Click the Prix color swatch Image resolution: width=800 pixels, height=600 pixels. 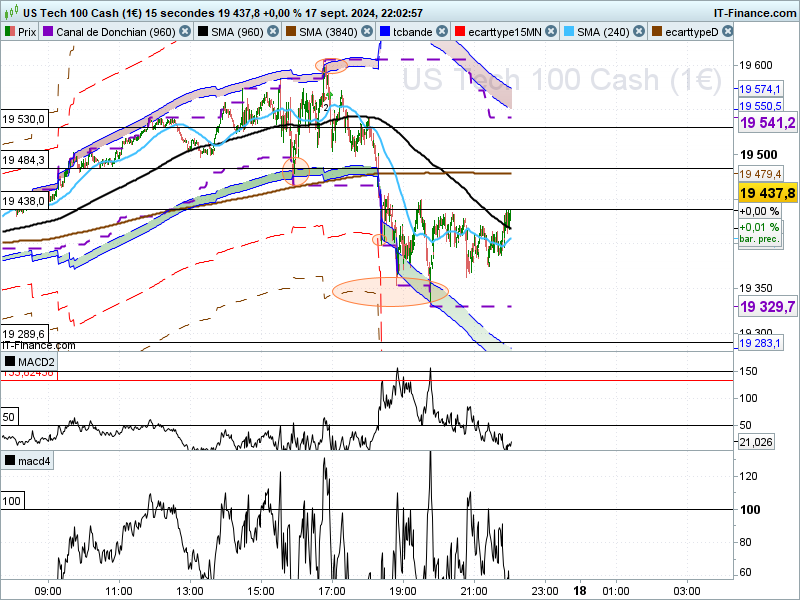[10, 32]
